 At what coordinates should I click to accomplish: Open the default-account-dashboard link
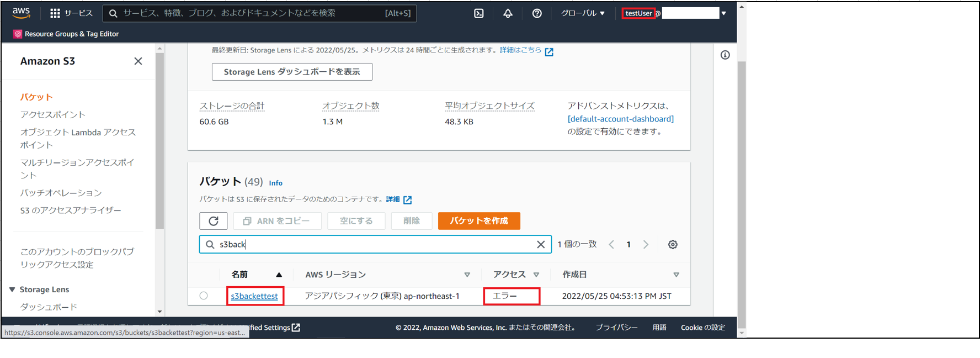tap(621, 119)
